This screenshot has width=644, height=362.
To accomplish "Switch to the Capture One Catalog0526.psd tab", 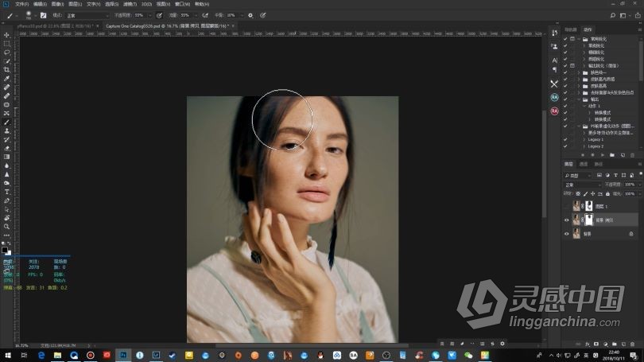I will click(x=163, y=25).
